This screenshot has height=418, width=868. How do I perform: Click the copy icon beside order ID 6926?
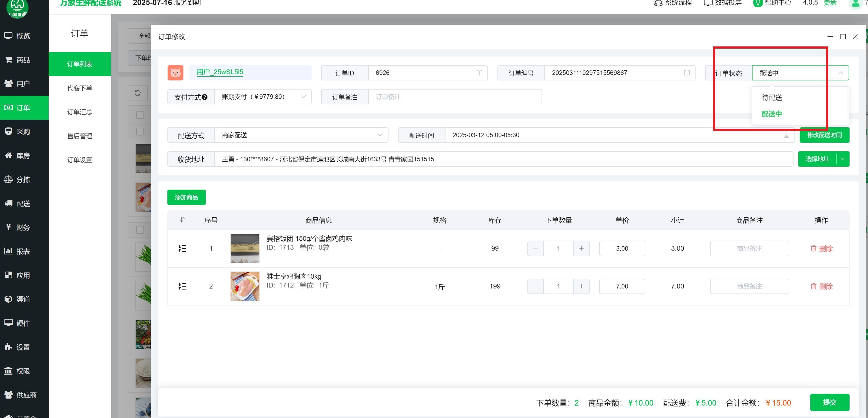(479, 73)
